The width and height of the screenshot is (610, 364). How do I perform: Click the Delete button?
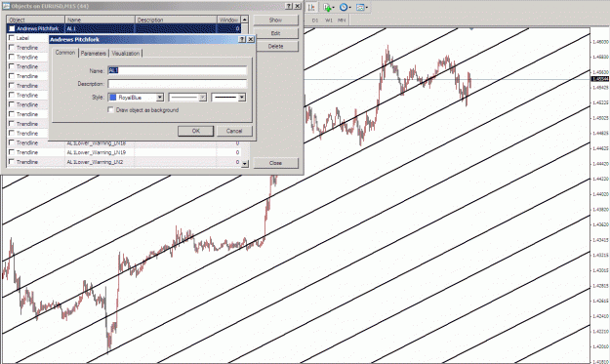pyautogui.click(x=275, y=46)
